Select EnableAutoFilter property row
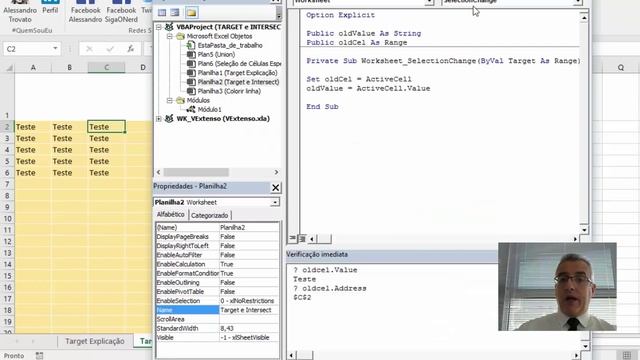The width and height of the screenshot is (640, 360). click(218, 255)
